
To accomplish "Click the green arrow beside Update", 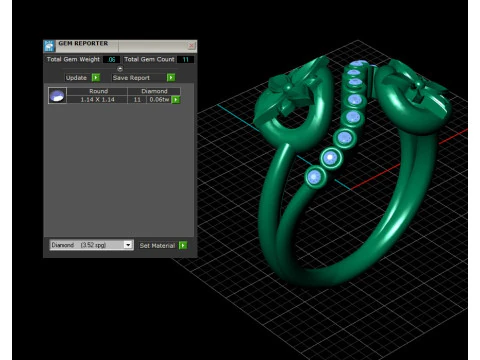I will tap(96, 77).
